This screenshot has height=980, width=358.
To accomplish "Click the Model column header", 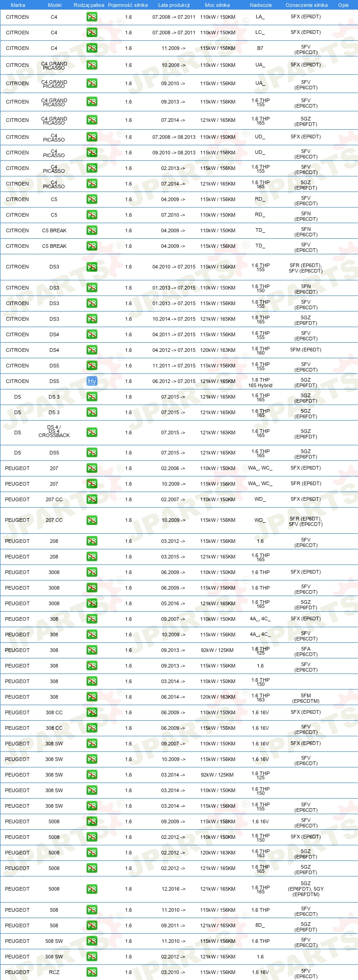I will point(55,5).
